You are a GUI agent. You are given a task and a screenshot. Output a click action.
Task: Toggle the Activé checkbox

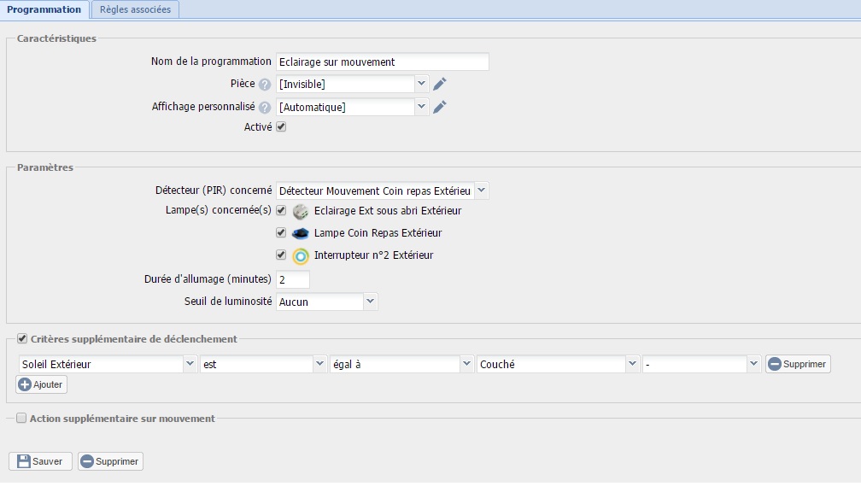pyautogui.click(x=281, y=127)
